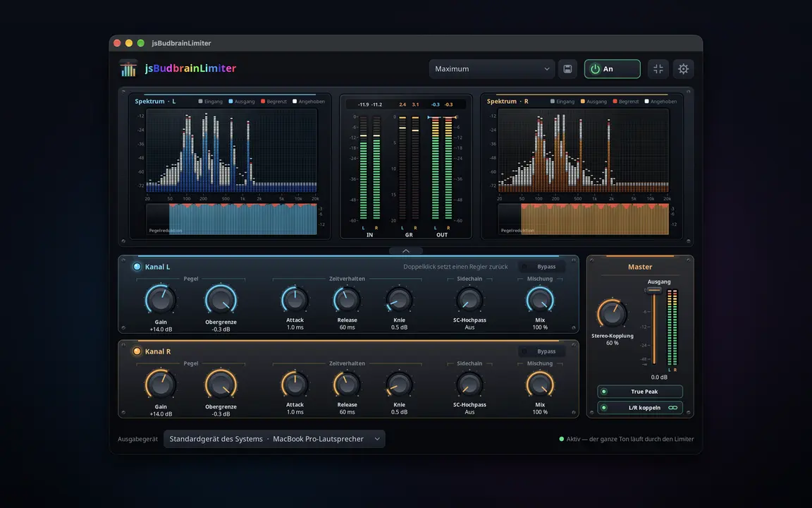Click the Kanal R Knie knob
This screenshot has width=812, height=508.
tap(399, 385)
